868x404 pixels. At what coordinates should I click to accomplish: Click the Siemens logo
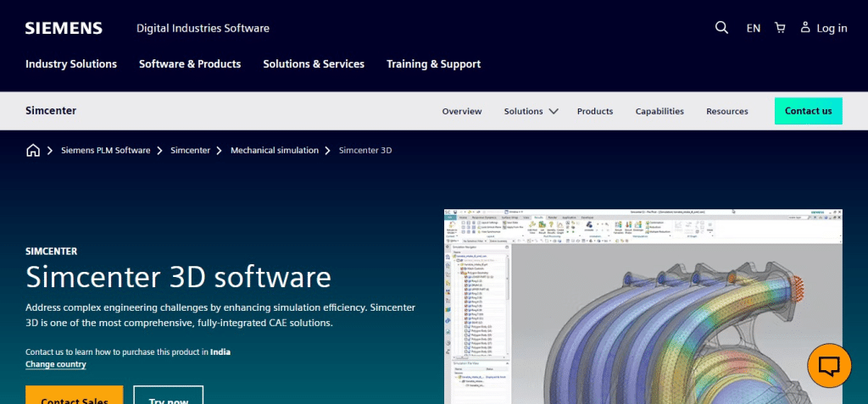pyautogui.click(x=64, y=28)
